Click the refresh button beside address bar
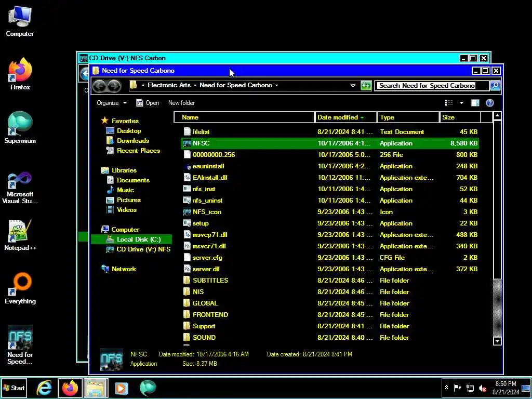The image size is (532, 399). point(365,86)
